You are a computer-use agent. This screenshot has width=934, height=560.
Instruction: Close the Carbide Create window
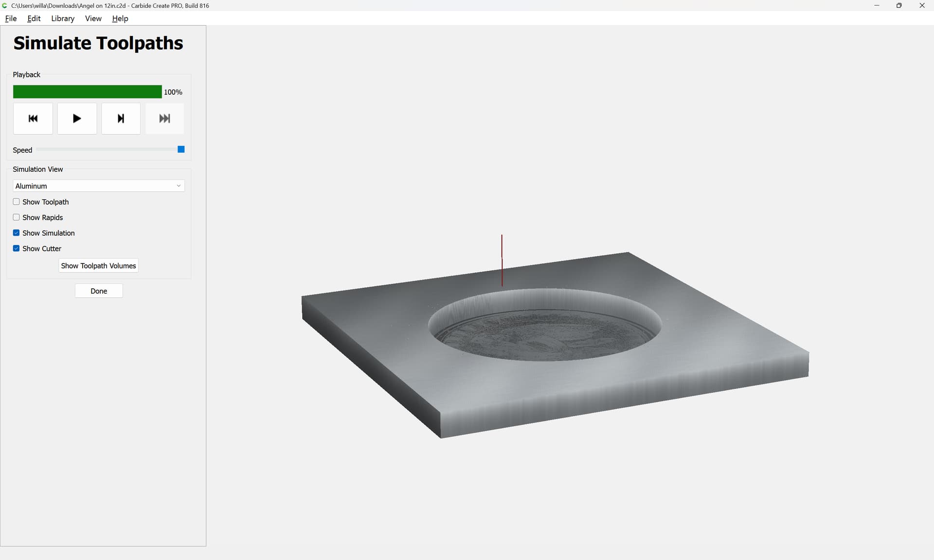point(922,5)
